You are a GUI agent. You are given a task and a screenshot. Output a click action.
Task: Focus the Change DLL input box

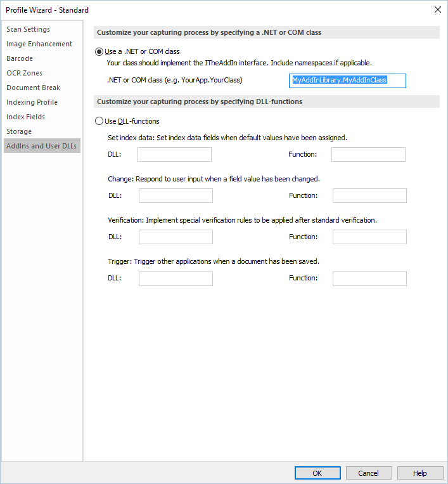[176, 195]
